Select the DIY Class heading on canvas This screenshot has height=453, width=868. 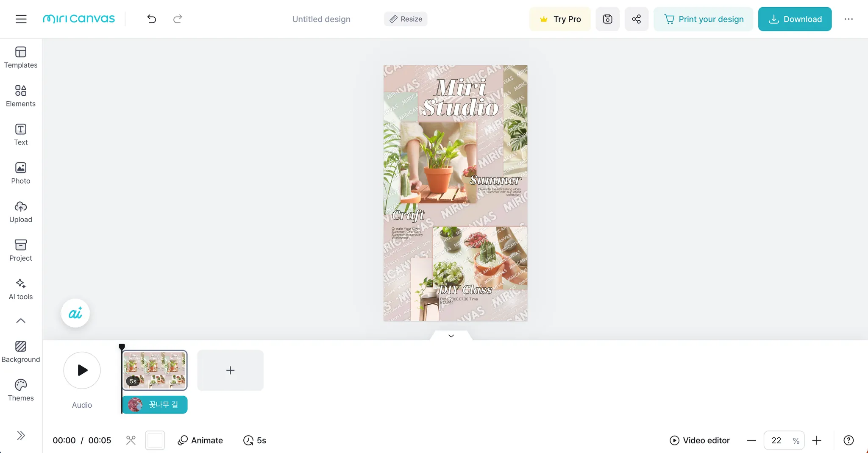465,290
